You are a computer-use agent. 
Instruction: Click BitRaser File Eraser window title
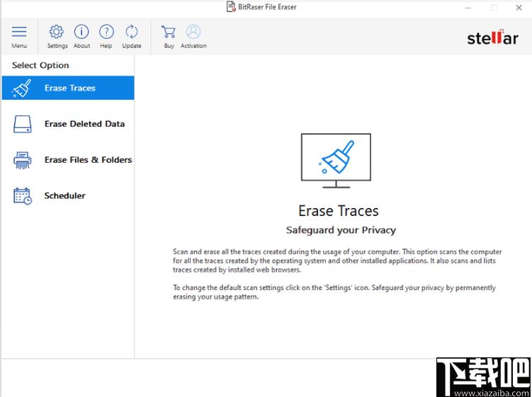coord(267,7)
